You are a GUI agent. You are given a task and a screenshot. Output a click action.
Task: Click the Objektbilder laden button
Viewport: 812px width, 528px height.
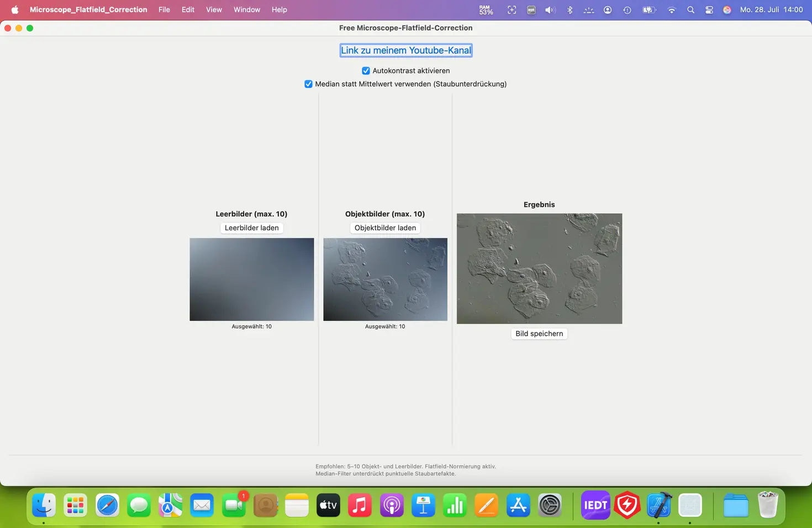tap(385, 228)
